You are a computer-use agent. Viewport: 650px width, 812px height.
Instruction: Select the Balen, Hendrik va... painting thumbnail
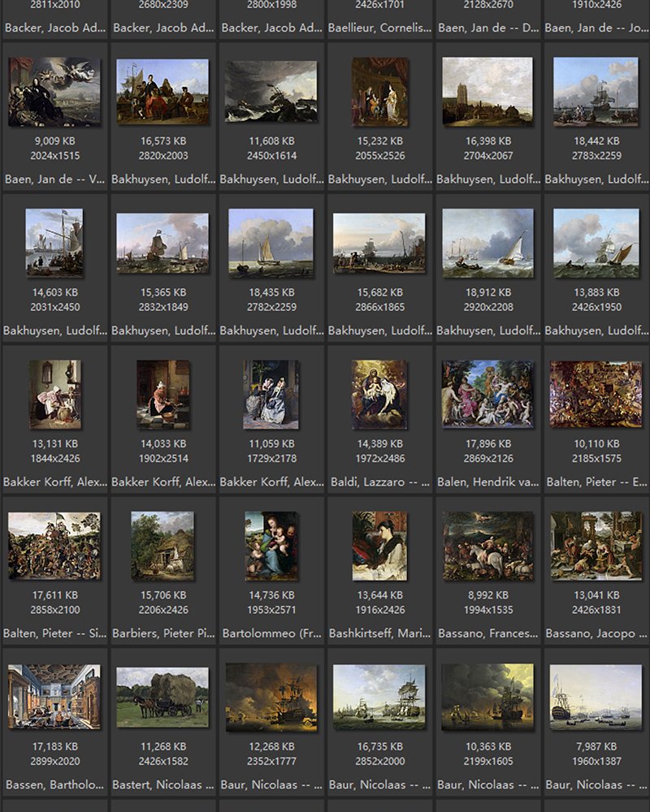click(487, 395)
